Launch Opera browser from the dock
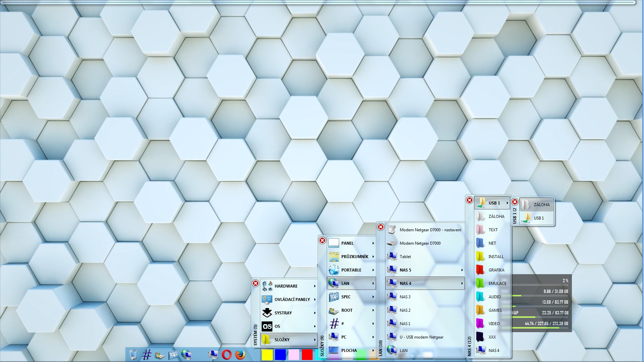Screen dimensions: 644x362 [x=227, y=355]
